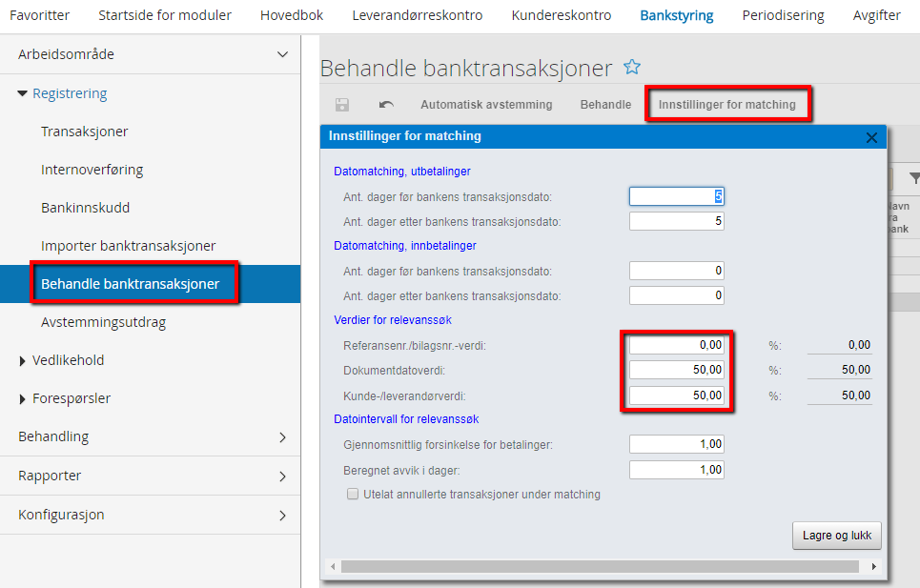The image size is (920, 588).
Task: Open Avstemmingsutdrag in sidebar
Action: (x=103, y=322)
